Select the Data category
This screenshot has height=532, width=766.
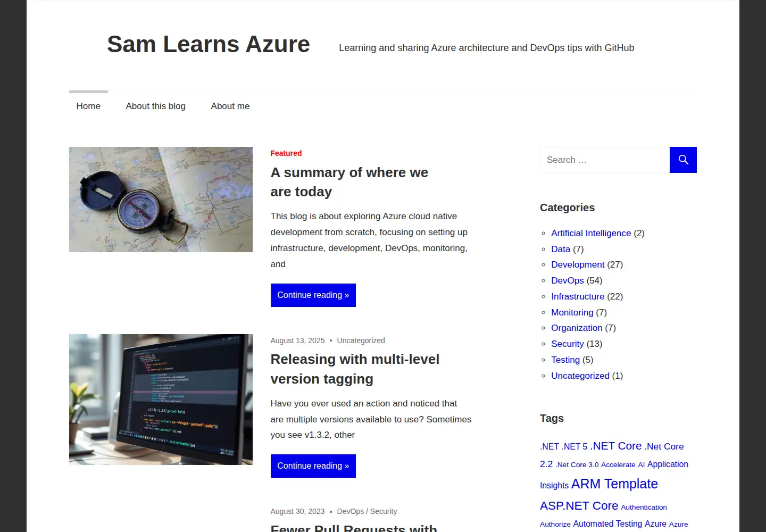(561, 249)
